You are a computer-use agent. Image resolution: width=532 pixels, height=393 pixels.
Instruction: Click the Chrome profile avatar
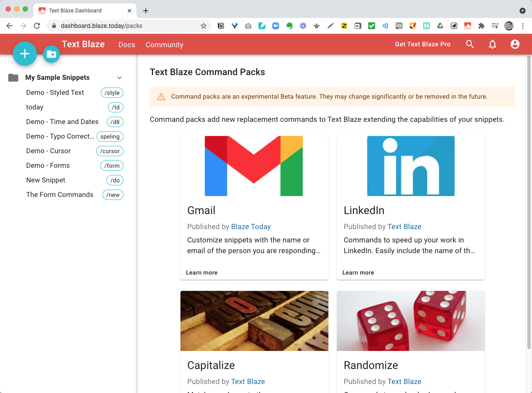pos(509,26)
